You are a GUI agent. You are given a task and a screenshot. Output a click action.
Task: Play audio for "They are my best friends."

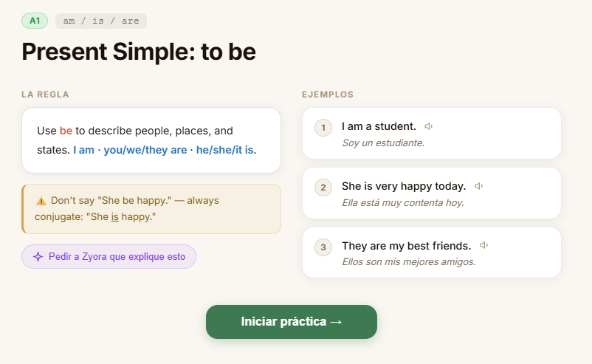[483, 245]
